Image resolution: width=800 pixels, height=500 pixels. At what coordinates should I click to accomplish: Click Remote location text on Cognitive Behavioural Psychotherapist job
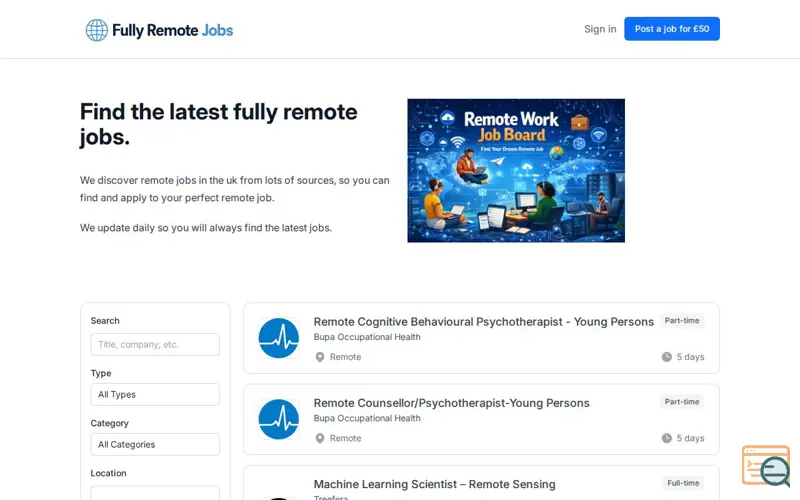(345, 357)
